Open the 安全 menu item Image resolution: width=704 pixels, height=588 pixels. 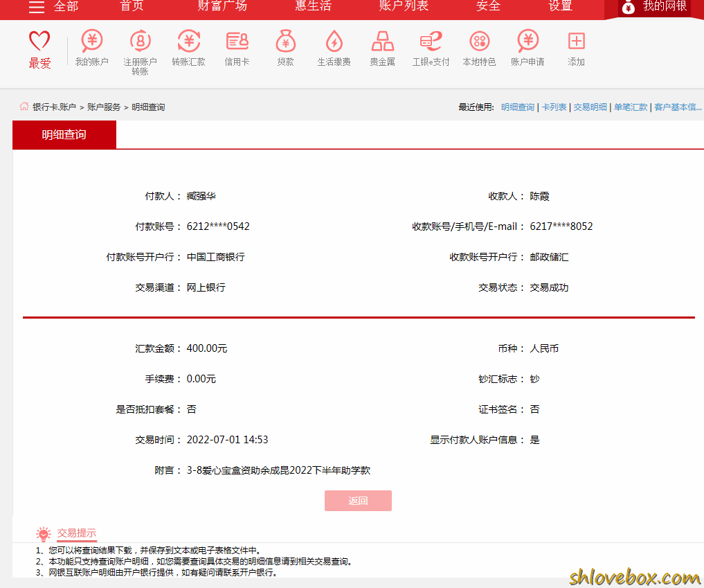tap(488, 6)
